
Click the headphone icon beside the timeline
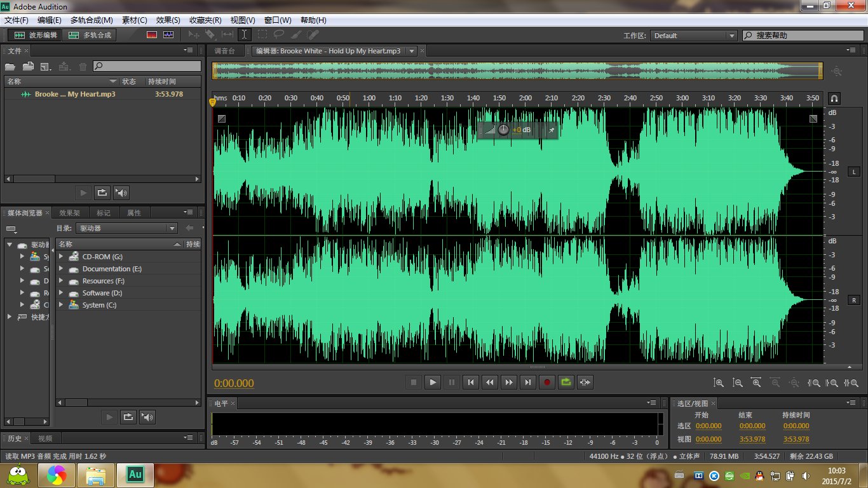point(834,98)
